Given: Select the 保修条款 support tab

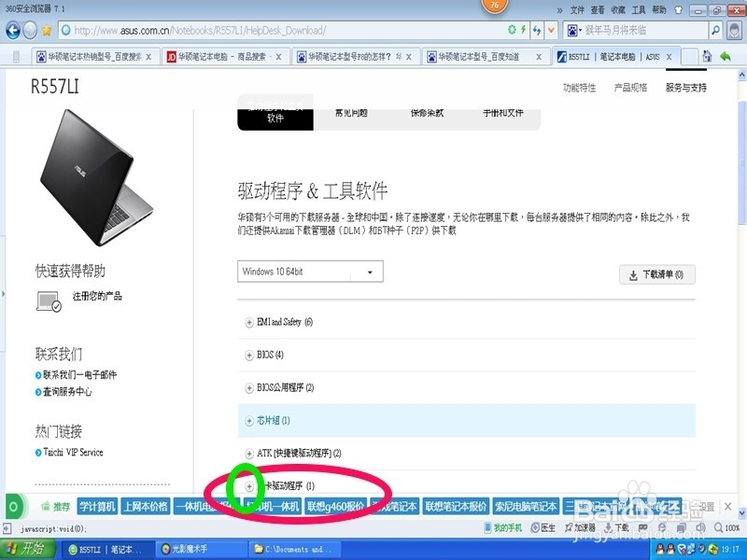Looking at the screenshot, I should (427, 113).
